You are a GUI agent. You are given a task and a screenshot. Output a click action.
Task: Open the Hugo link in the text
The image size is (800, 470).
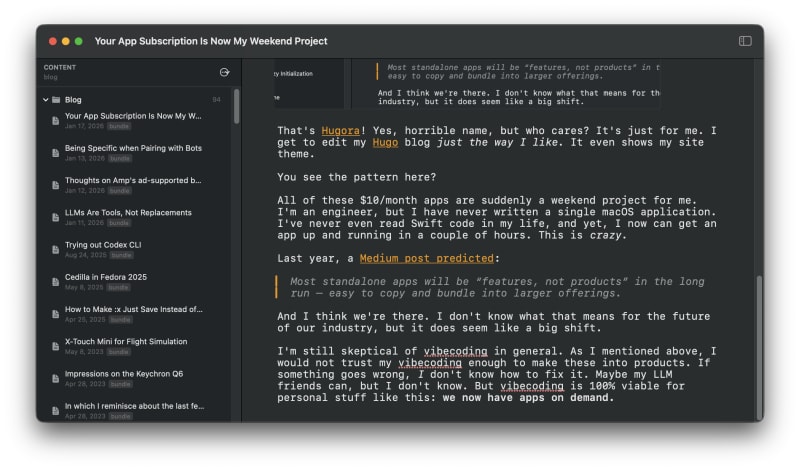[x=385, y=144]
